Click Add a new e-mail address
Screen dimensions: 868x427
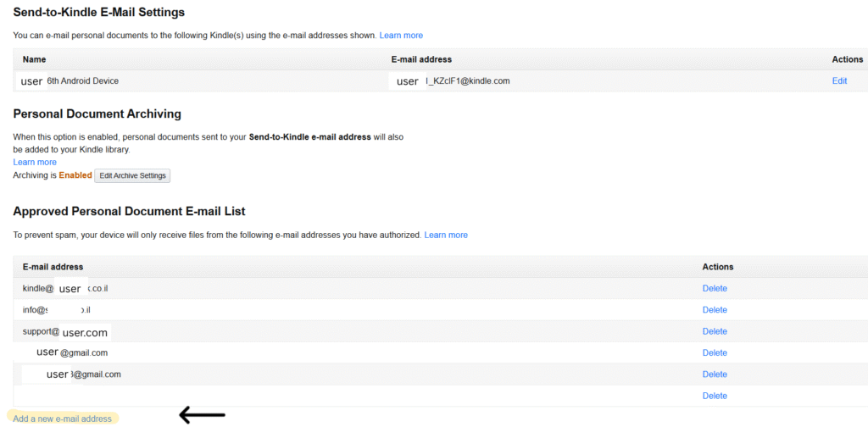pyautogui.click(x=63, y=419)
